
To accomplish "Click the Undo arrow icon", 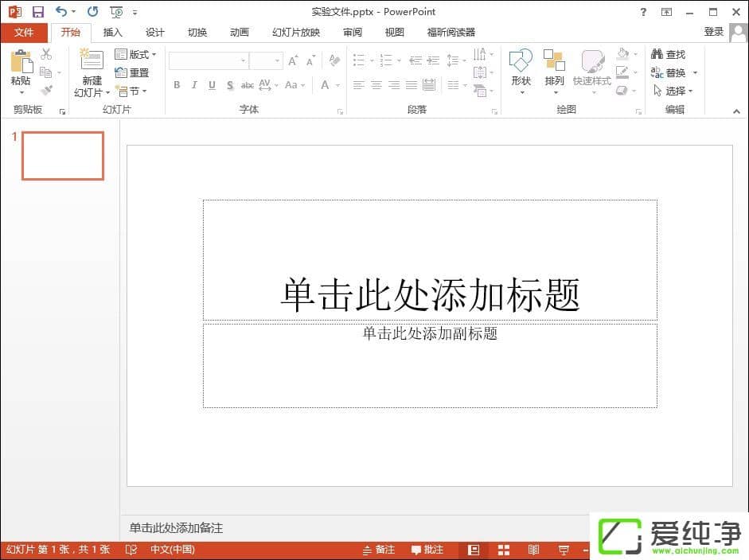I will [61, 11].
